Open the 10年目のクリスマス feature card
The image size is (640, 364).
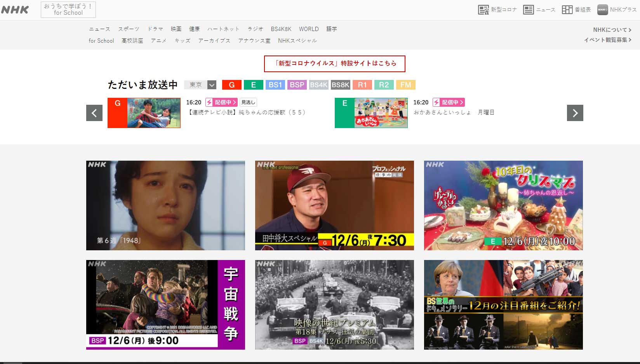[503, 205]
